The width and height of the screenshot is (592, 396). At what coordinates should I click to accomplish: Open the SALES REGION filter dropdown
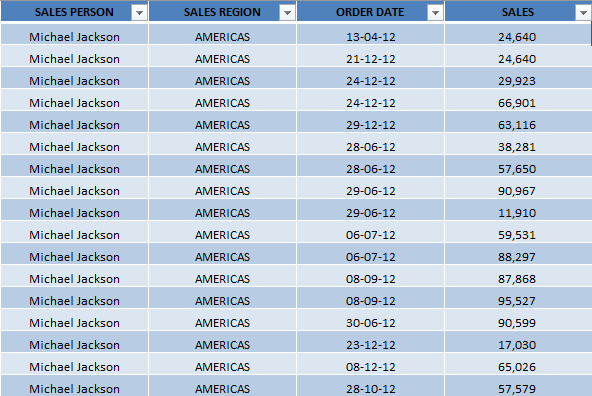[287, 13]
